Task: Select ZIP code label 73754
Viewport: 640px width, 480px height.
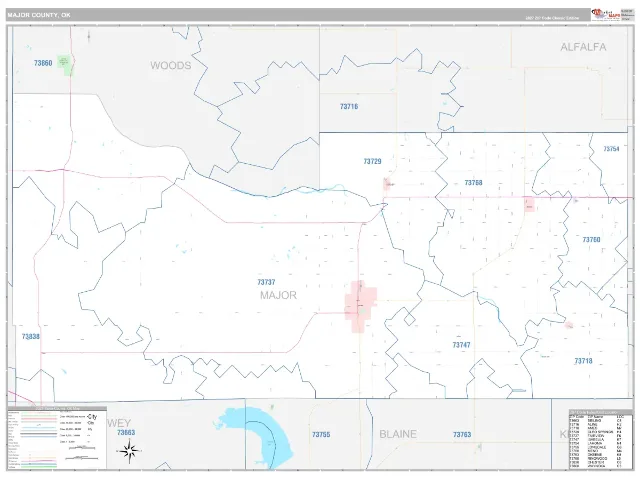Action: click(611, 149)
